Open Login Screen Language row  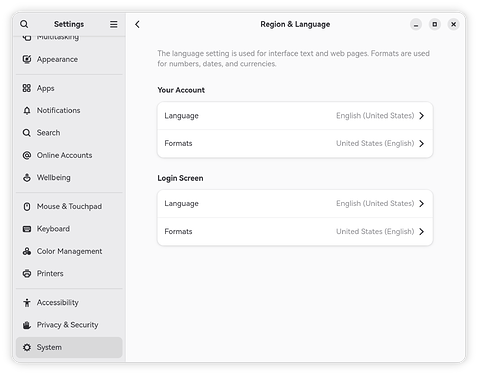295,204
